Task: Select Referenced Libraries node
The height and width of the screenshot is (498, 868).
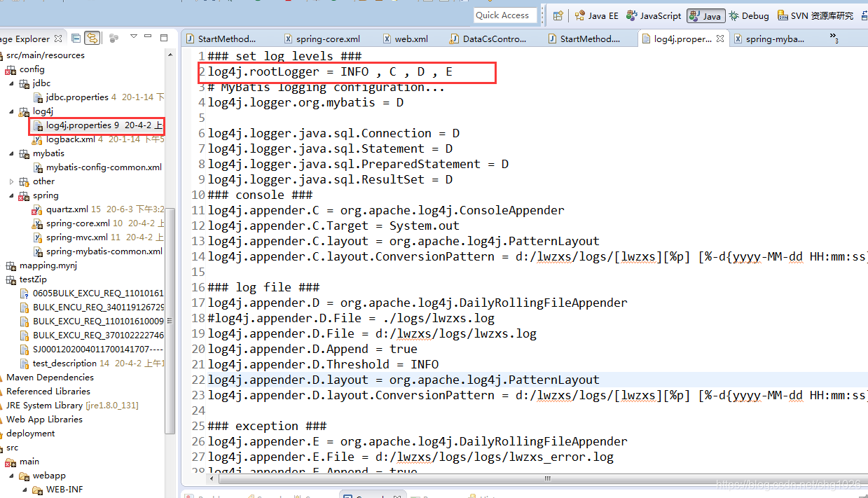Action: (x=48, y=392)
